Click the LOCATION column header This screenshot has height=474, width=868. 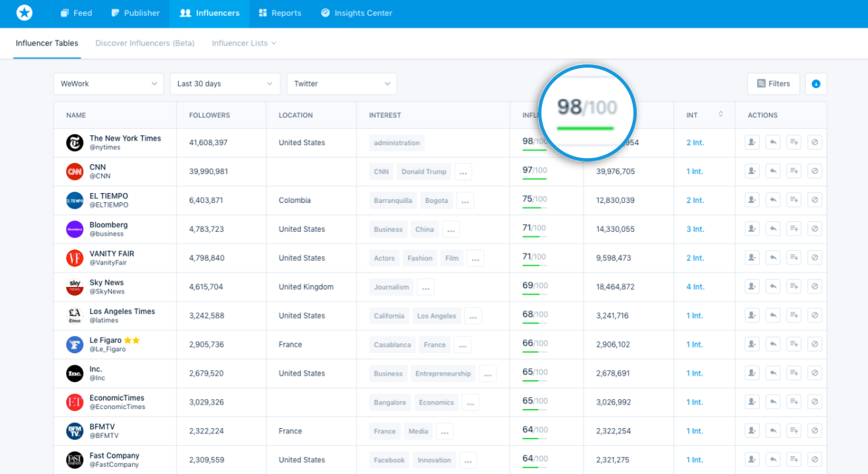tap(296, 115)
